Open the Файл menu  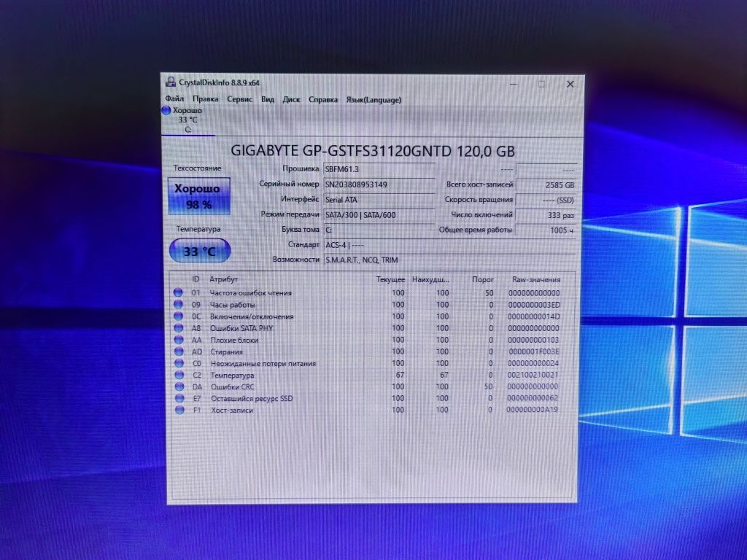click(174, 98)
